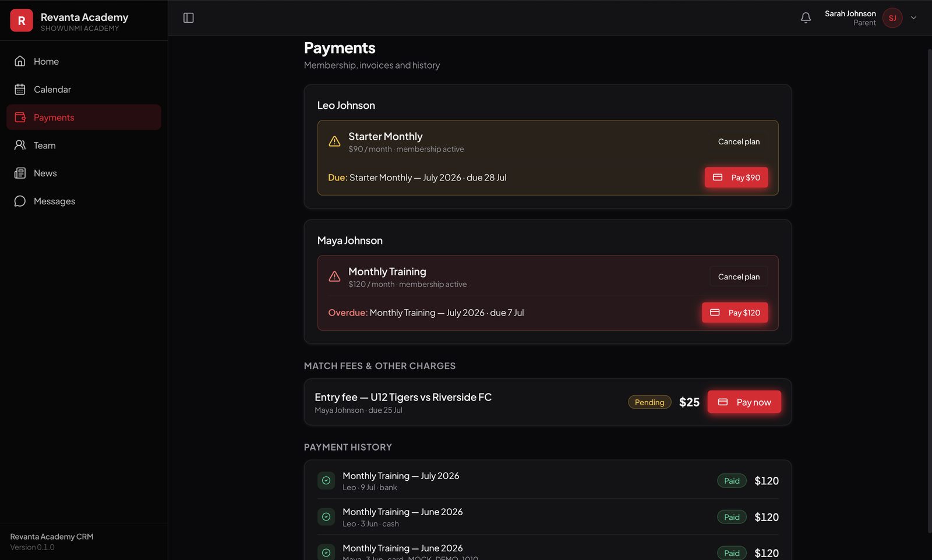
Task: Click 'Leo · 3 Jun · cash' text
Action: point(370,524)
